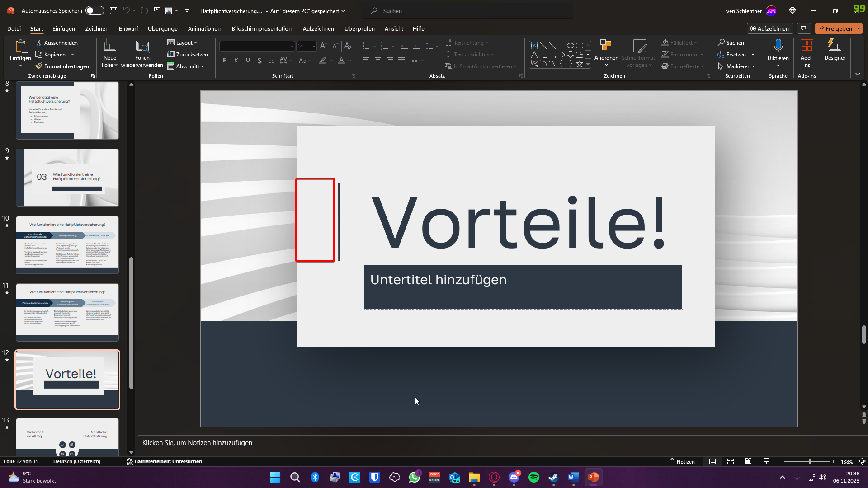The height and width of the screenshot is (488, 868).
Task: Select slide 10 thumbnail
Action: click(67, 244)
